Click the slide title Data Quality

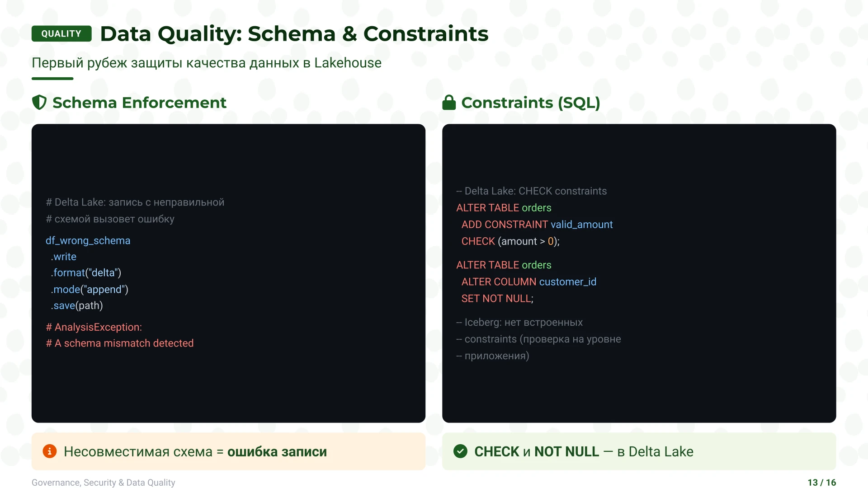(294, 34)
